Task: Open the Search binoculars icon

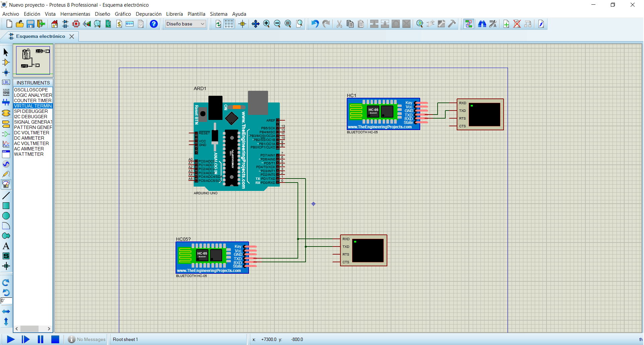Action: 482,24
